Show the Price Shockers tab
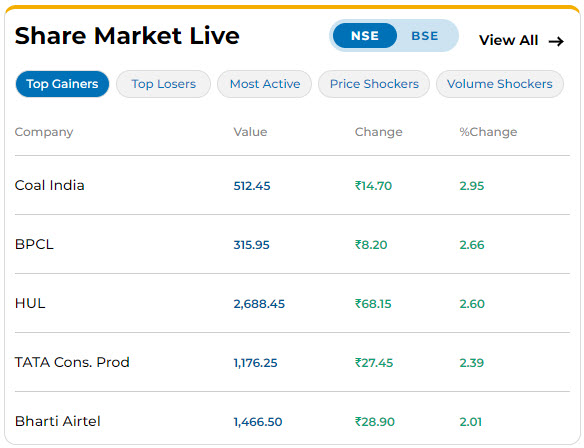 pyautogui.click(x=374, y=84)
